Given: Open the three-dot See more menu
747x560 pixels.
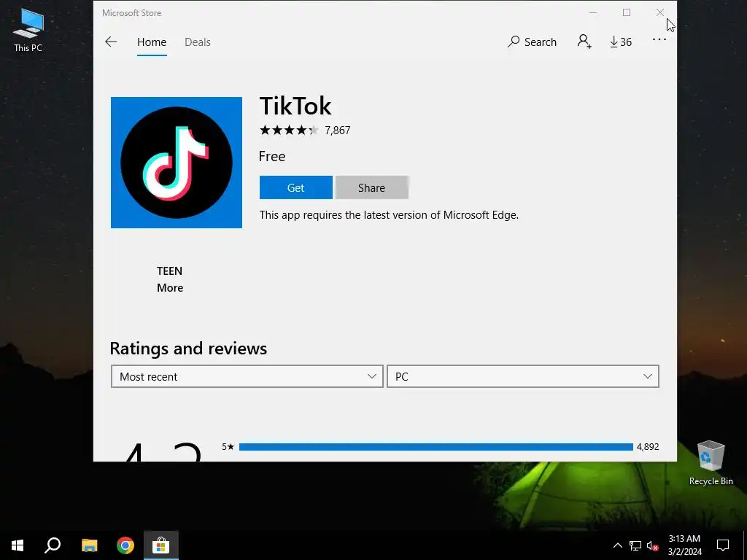Looking at the screenshot, I should coord(659,40).
